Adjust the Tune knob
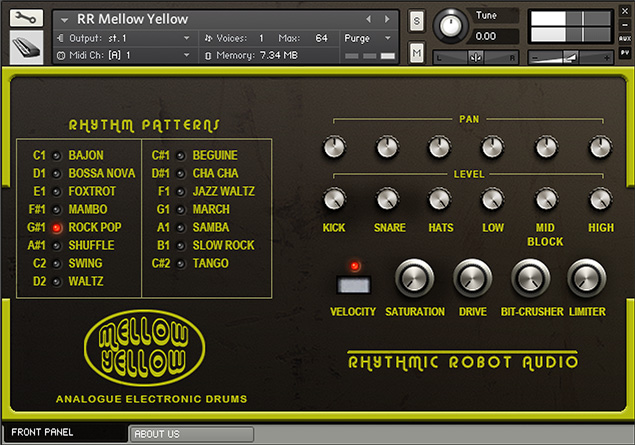This screenshot has height=445, width=635. [x=450, y=26]
